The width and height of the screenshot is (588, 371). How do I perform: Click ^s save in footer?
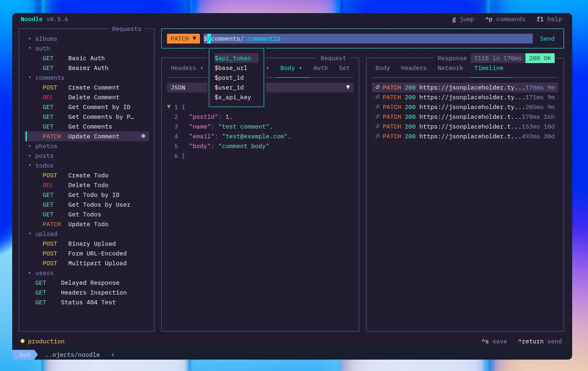[x=494, y=341]
